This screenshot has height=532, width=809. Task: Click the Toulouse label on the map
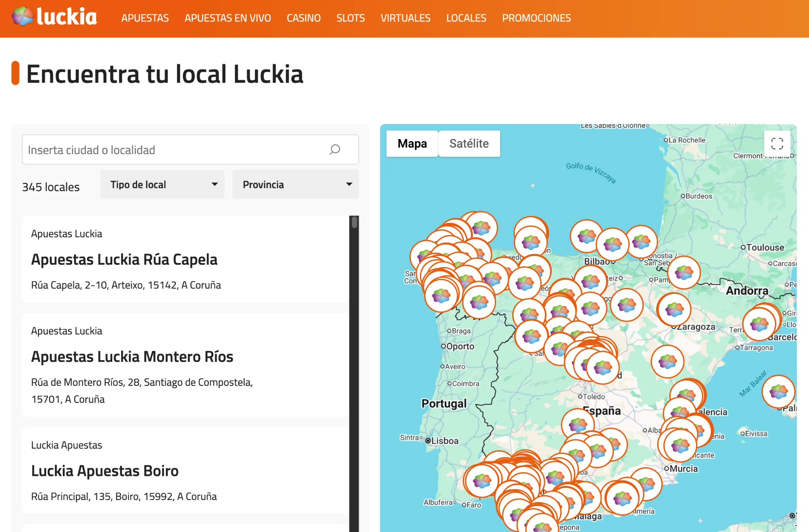[765, 248]
